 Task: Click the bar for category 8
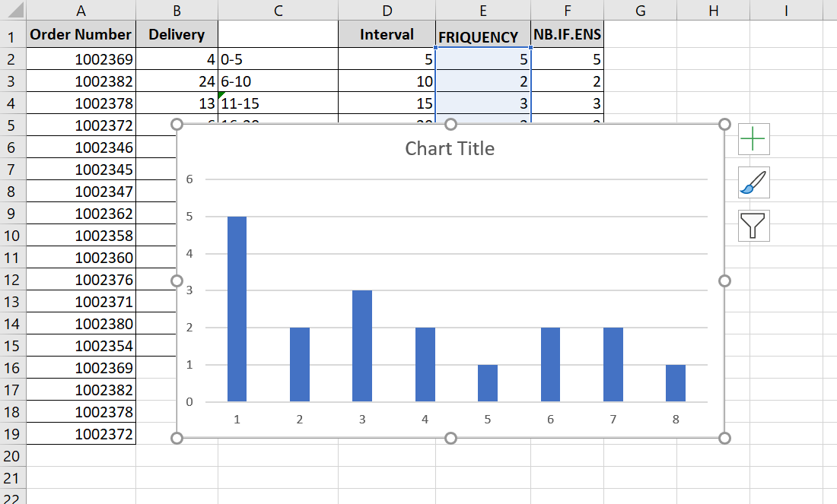tap(675, 383)
